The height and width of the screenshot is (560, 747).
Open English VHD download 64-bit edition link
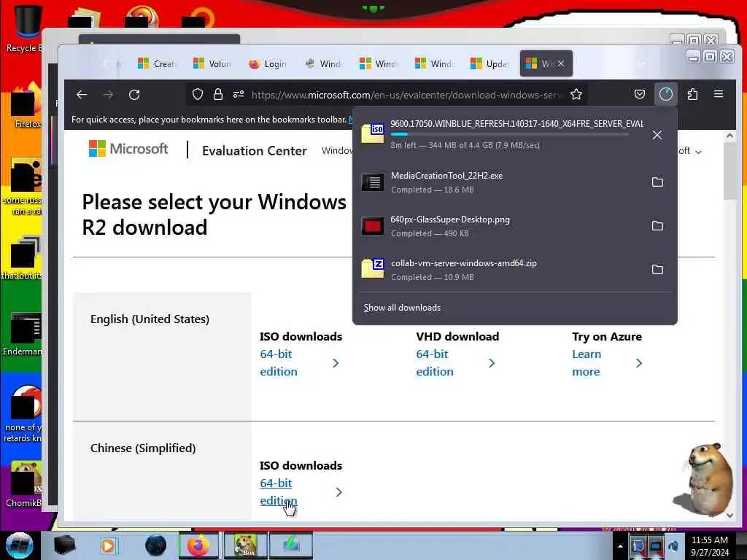[435, 363]
